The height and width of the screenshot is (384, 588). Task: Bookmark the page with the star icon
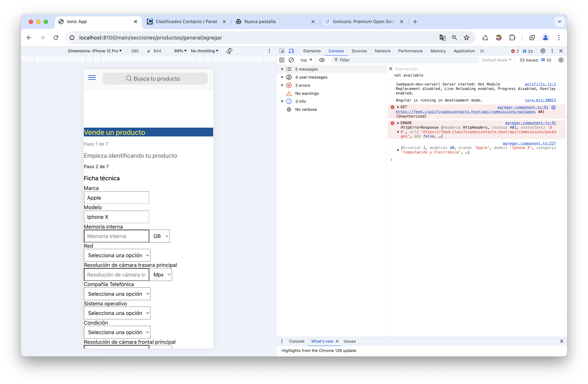[467, 38]
